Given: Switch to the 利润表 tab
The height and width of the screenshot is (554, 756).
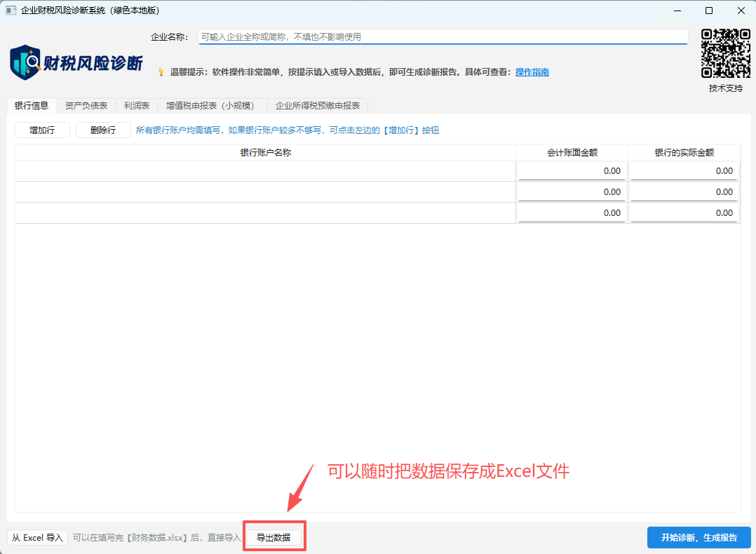Looking at the screenshot, I should [x=137, y=106].
